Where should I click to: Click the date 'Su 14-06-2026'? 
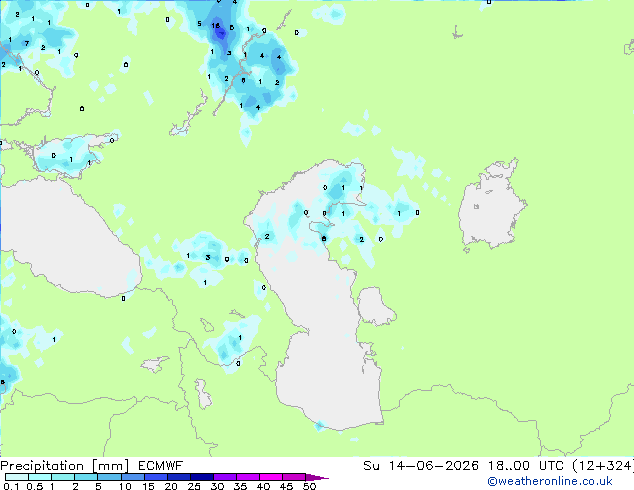(x=421, y=466)
